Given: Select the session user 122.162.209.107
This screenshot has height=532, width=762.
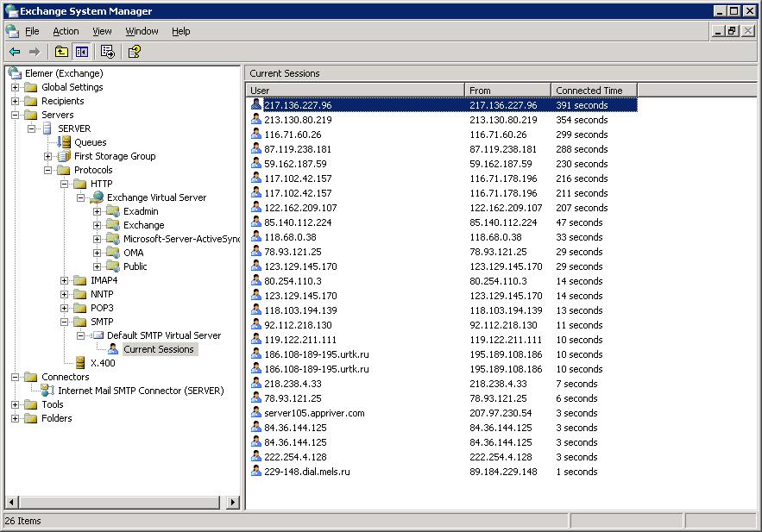Looking at the screenshot, I should click(x=300, y=208).
